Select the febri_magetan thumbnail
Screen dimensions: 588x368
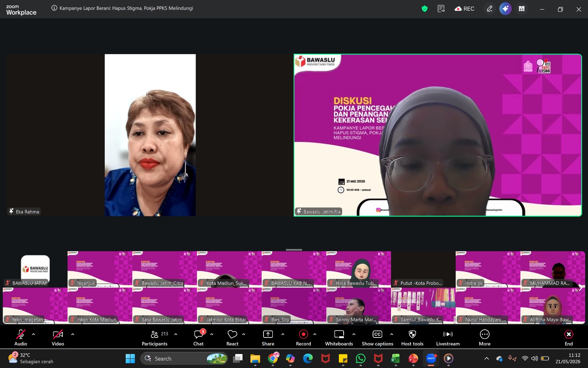pos(35,306)
